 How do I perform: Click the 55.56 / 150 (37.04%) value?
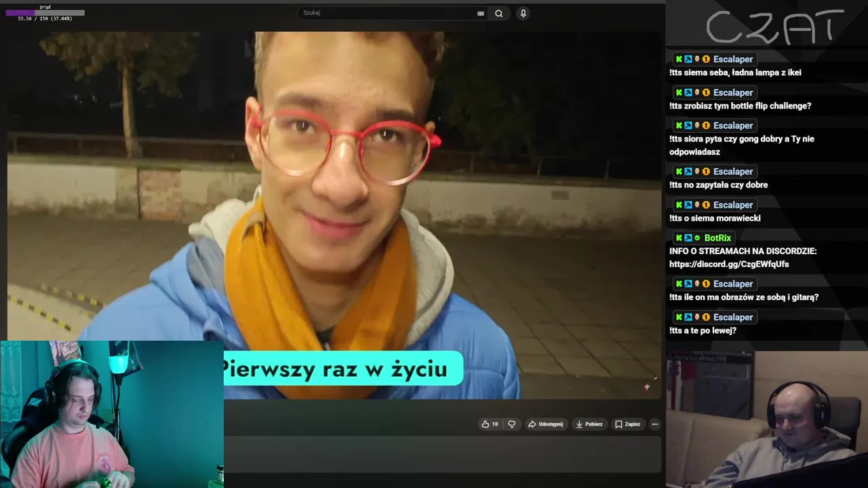coord(45,18)
